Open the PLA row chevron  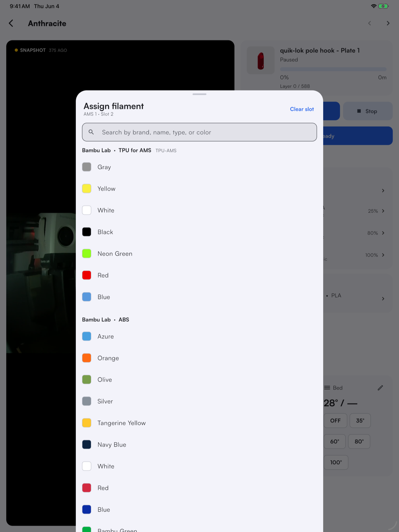383,299
